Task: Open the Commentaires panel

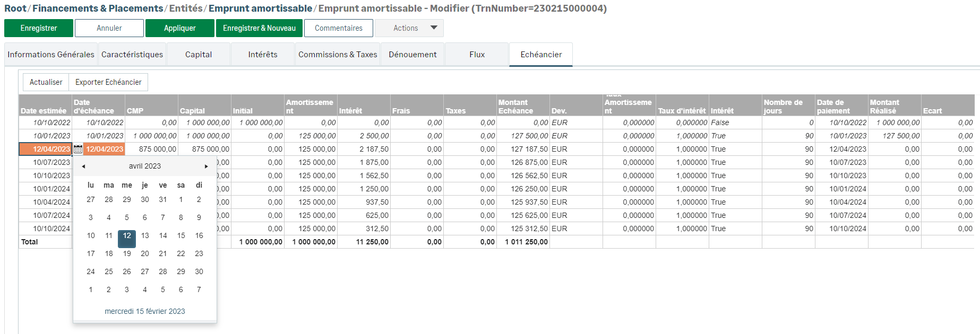Action: 338,28
